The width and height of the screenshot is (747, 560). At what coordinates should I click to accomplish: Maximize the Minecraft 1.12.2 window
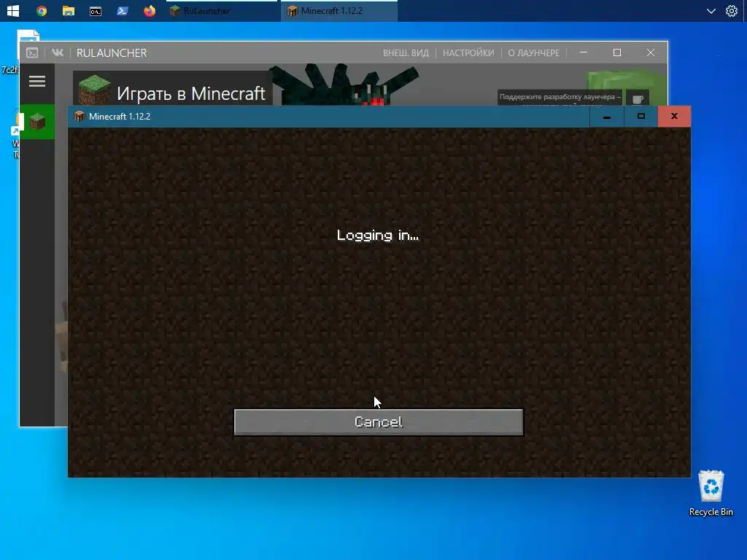640,116
